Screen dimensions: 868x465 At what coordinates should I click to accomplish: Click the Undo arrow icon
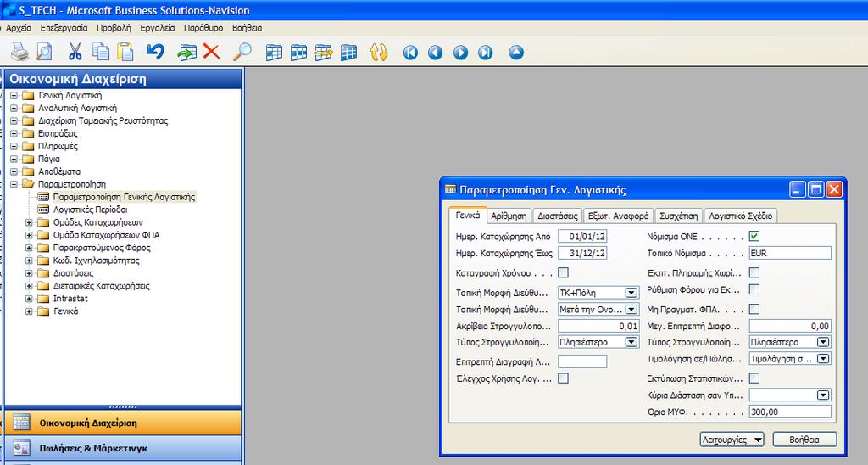tap(156, 52)
